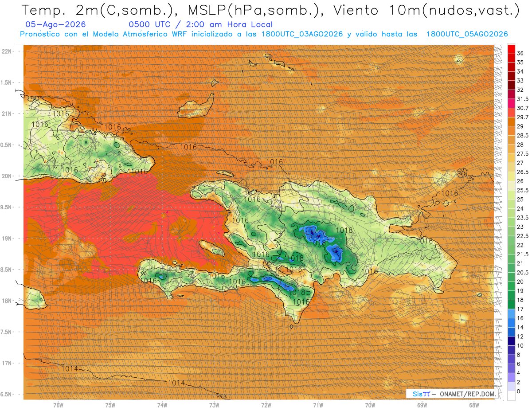
Task: Click the 19N latitude axis label
Action: (7, 239)
